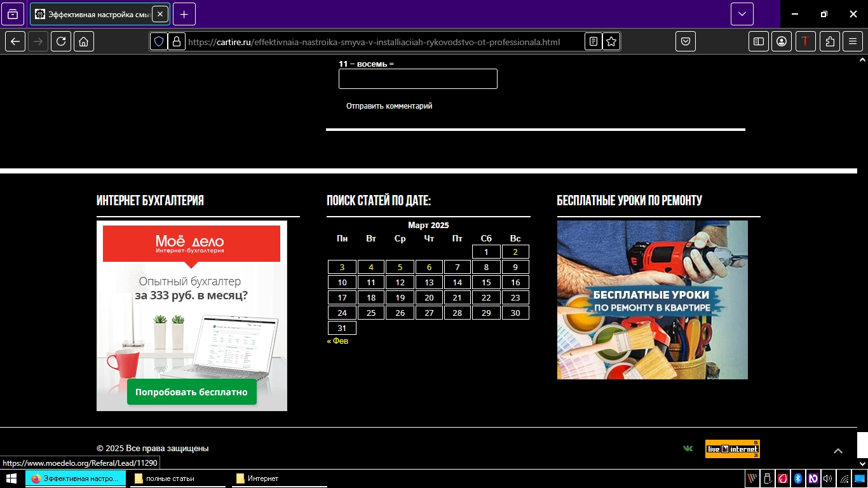868x488 pixels.
Task: Click Март 2025 calendar caption
Action: coord(428,226)
